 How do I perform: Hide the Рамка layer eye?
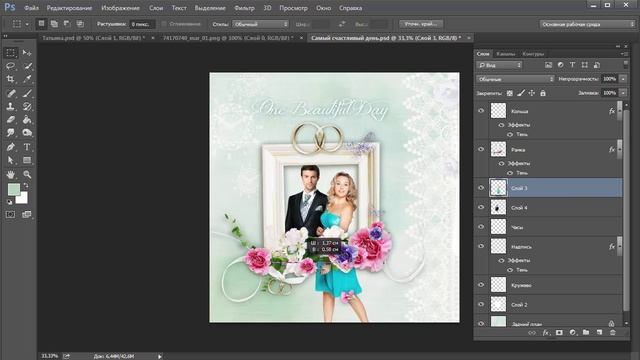pos(481,149)
